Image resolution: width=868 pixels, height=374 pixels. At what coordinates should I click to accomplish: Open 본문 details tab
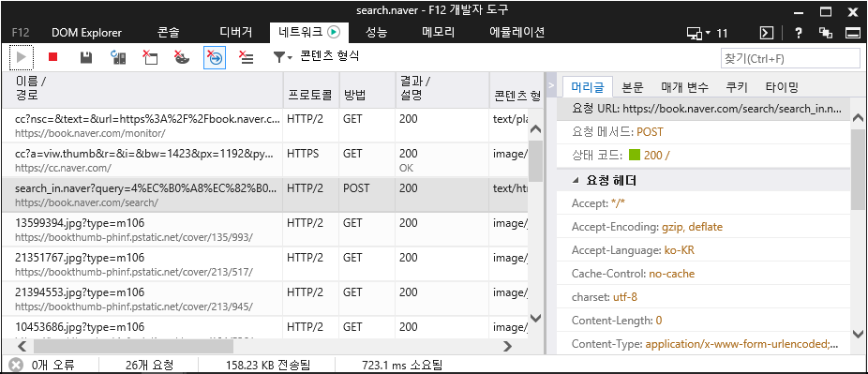(633, 87)
